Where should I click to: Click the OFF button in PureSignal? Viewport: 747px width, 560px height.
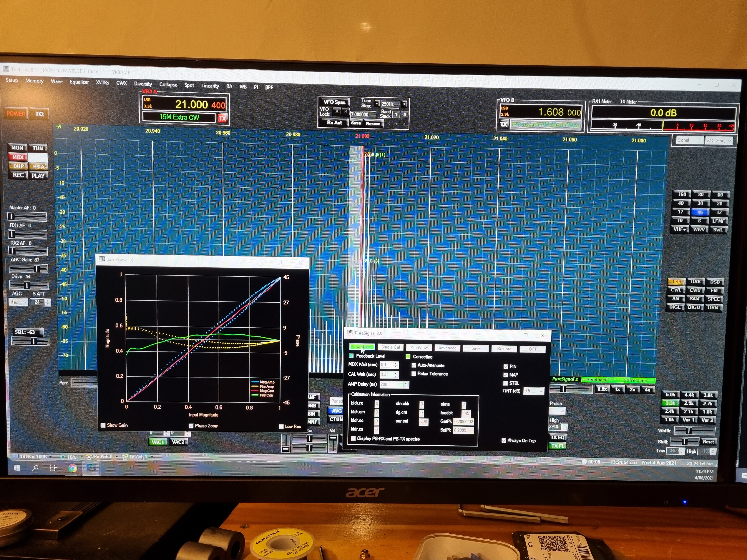click(x=533, y=349)
